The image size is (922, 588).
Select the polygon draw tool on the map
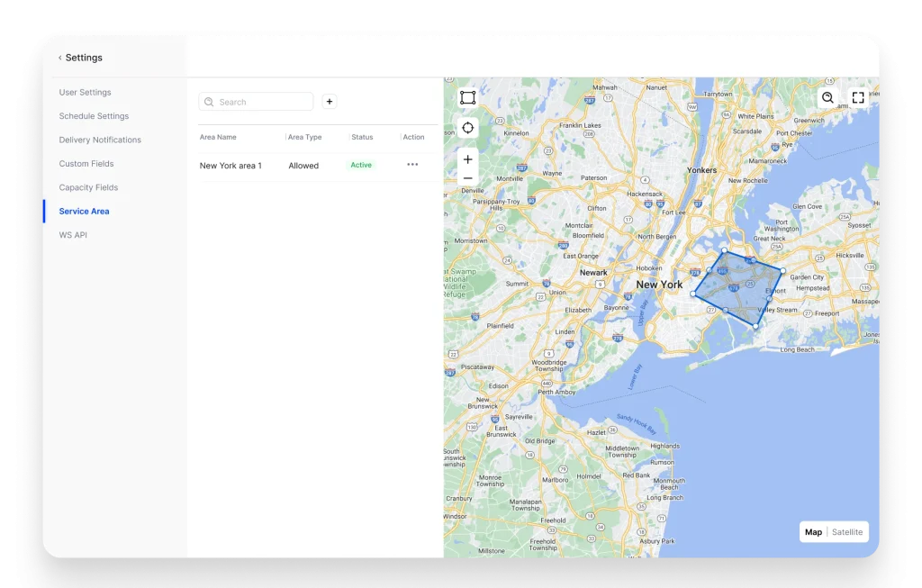click(467, 96)
